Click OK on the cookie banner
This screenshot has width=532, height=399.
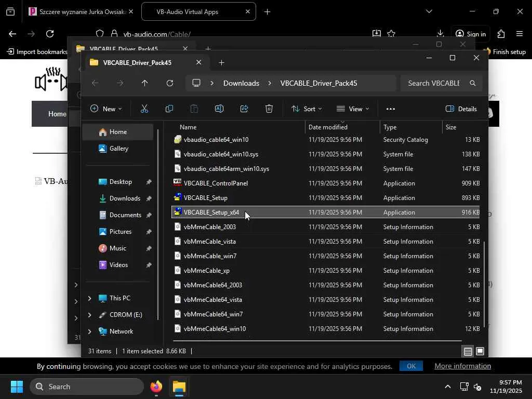pyautogui.click(x=411, y=366)
